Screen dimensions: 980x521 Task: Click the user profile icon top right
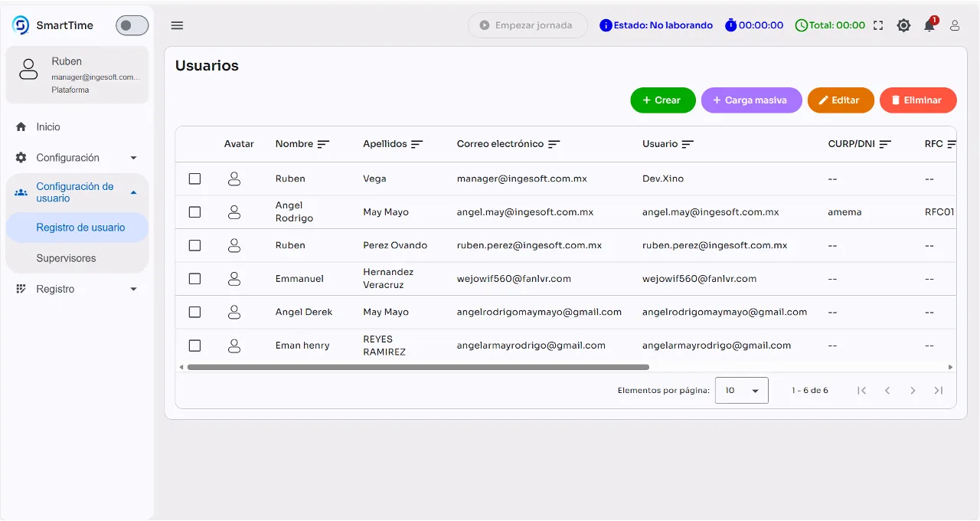point(954,25)
